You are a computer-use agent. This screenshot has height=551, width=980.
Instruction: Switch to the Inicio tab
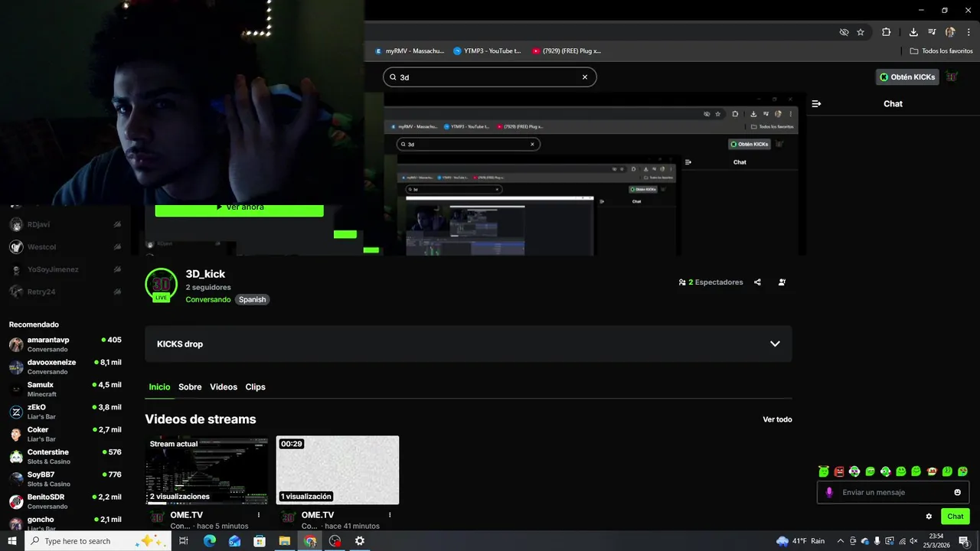coord(159,387)
